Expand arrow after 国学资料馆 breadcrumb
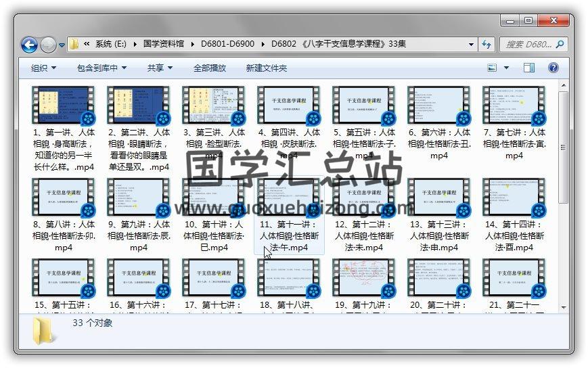Screen dimensions: 588x368 (x=193, y=44)
